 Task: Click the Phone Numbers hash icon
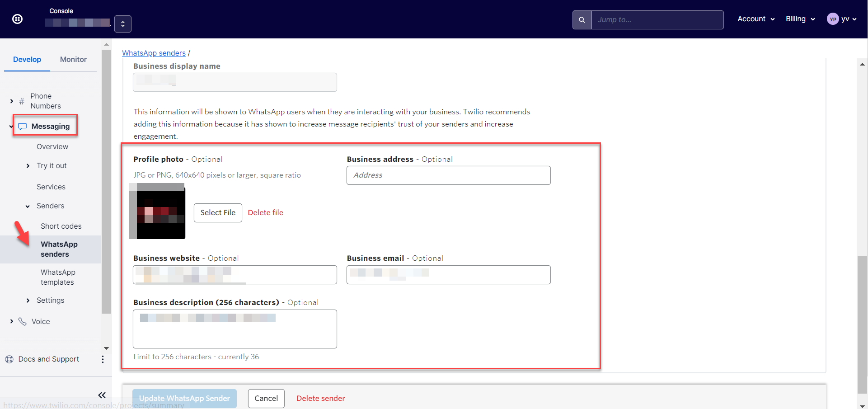(22, 101)
